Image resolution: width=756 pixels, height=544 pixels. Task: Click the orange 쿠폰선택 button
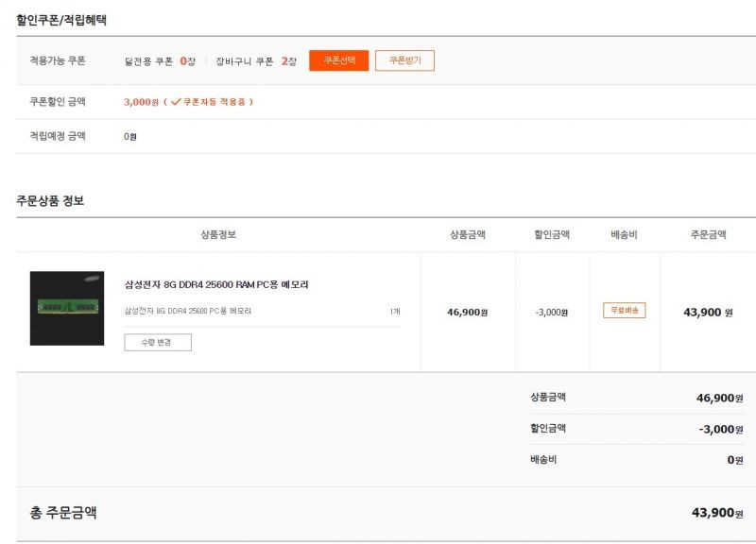338,60
